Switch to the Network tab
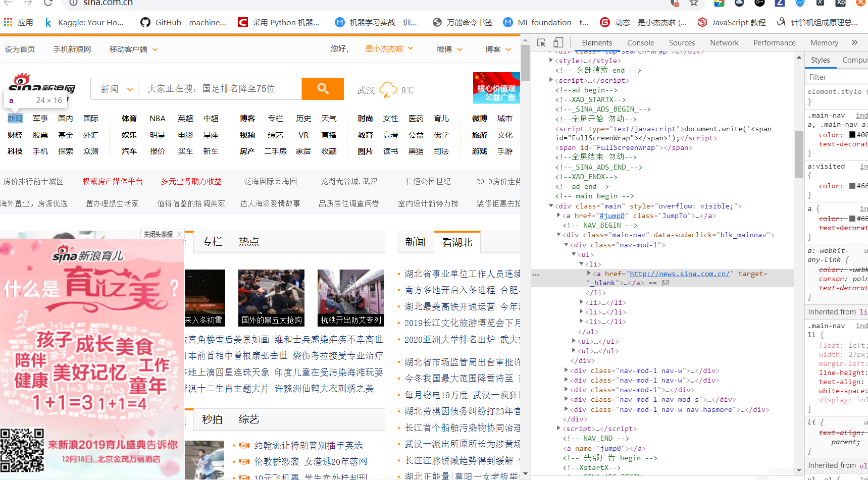 pos(724,43)
